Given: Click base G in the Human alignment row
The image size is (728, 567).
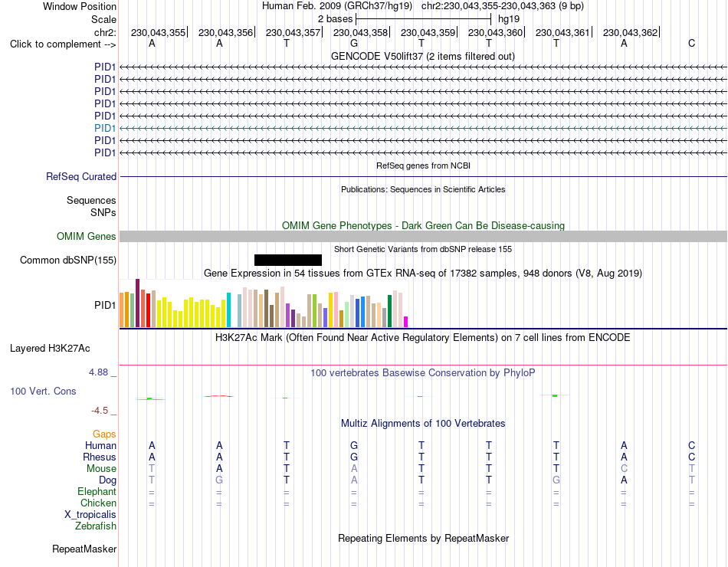Looking at the screenshot, I should point(354,445).
